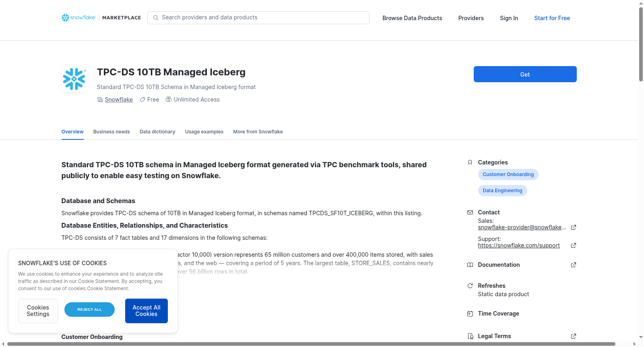This screenshot has width=644, height=347.
Task: Click the bookmark icon next to Categories
Action: pos(470,162)
